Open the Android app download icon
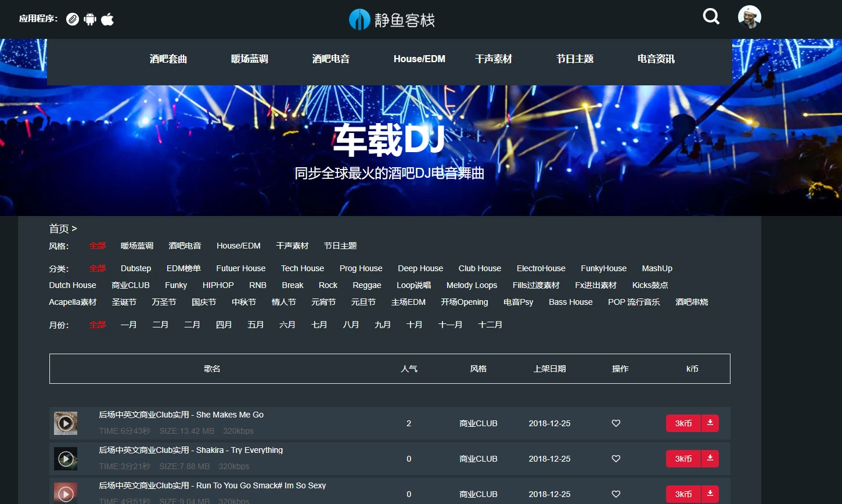 (89, 19)
